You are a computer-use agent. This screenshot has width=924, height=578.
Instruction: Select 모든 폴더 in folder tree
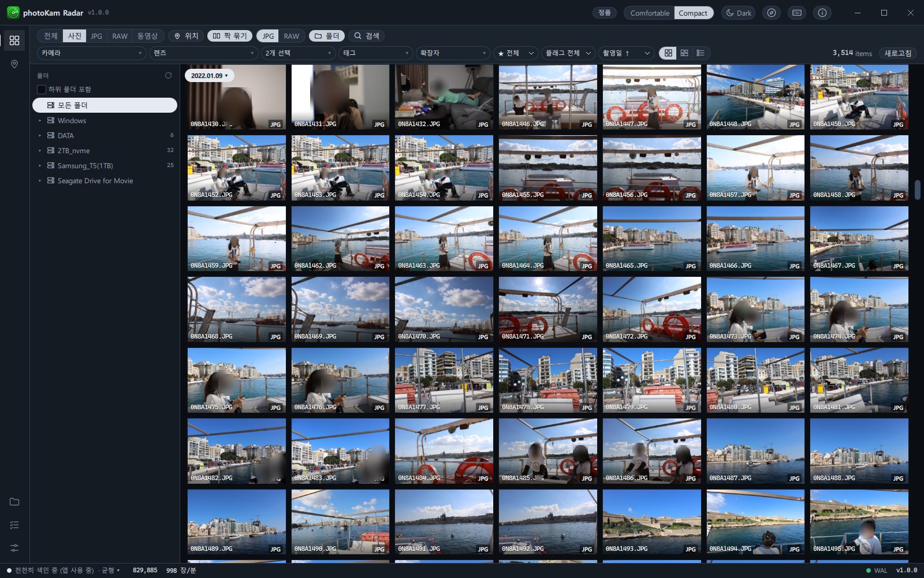[x=105, y=105]
